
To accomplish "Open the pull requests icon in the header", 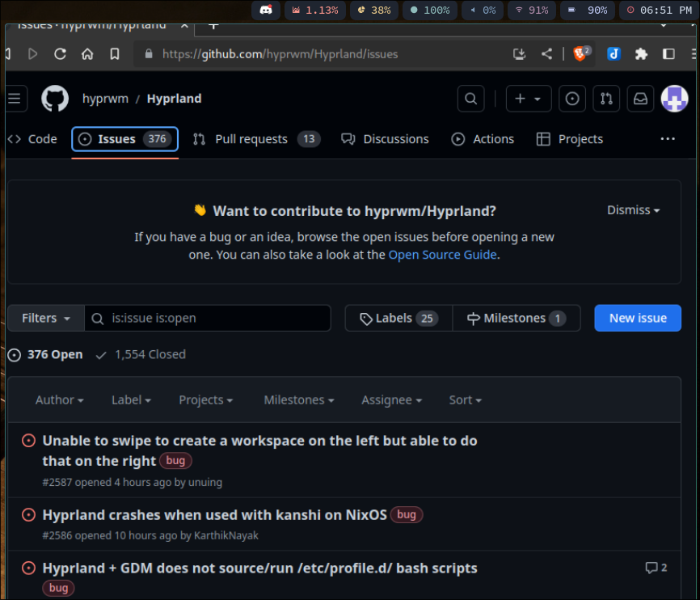I will click(606, 99).
